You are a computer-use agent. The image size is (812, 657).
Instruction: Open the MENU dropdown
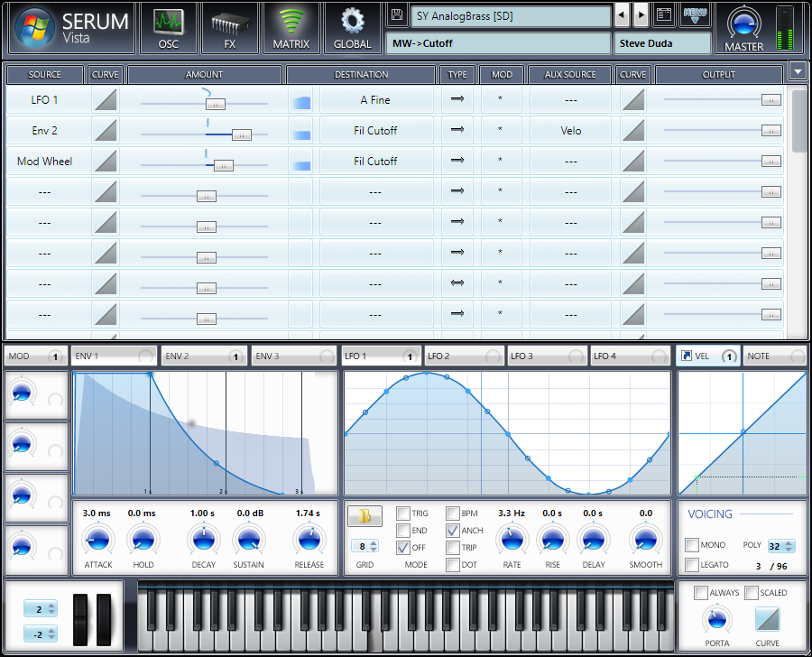(x=695, y=15)
